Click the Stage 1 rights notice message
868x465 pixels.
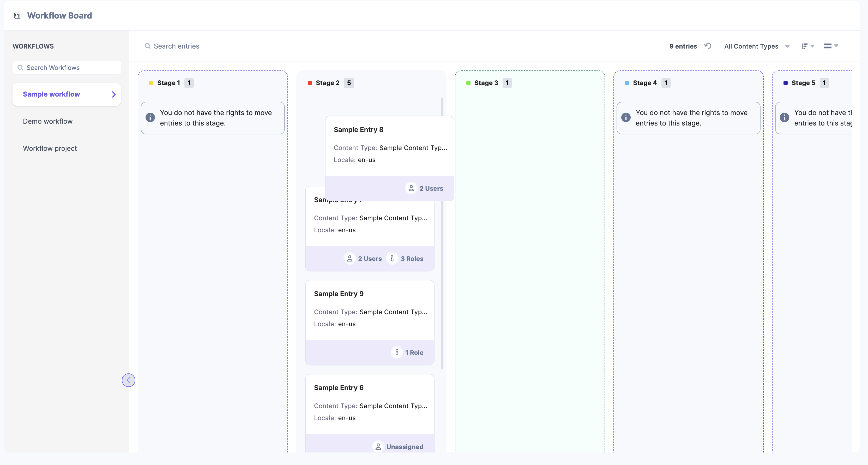click(x=216, y=118)
